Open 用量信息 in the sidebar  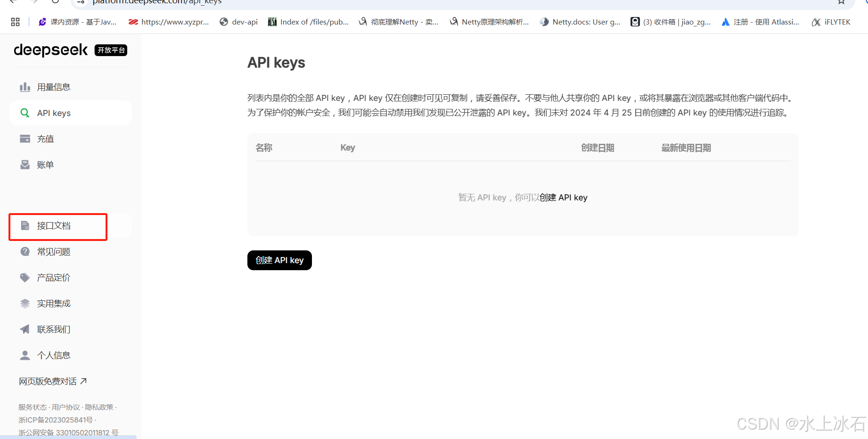tap(71, 87)
